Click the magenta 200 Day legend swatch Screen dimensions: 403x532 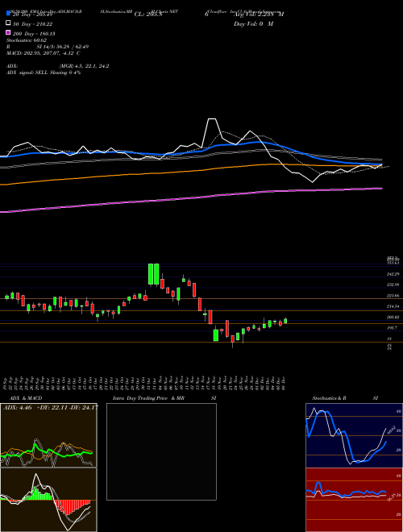[8, 33]
